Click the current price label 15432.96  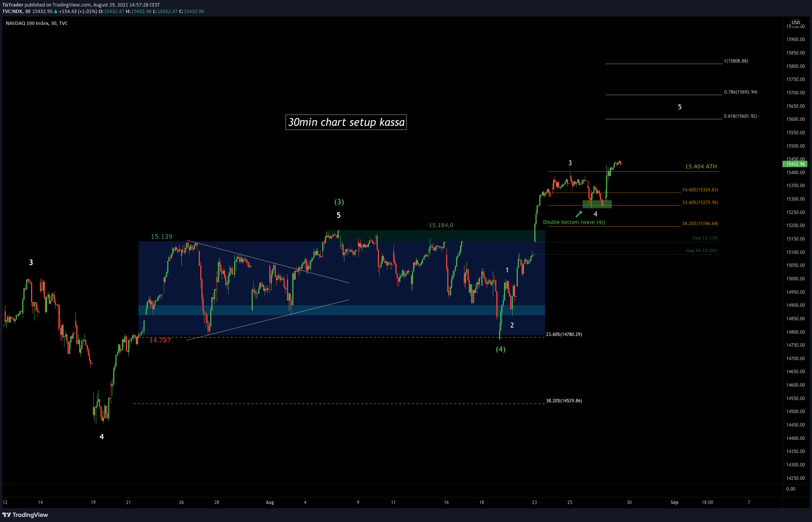click(x=795, y=164)
